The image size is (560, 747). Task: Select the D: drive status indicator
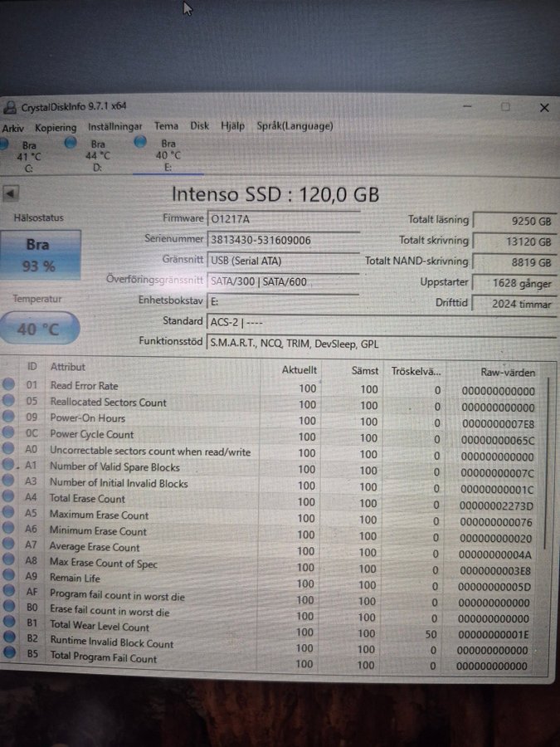71,143
